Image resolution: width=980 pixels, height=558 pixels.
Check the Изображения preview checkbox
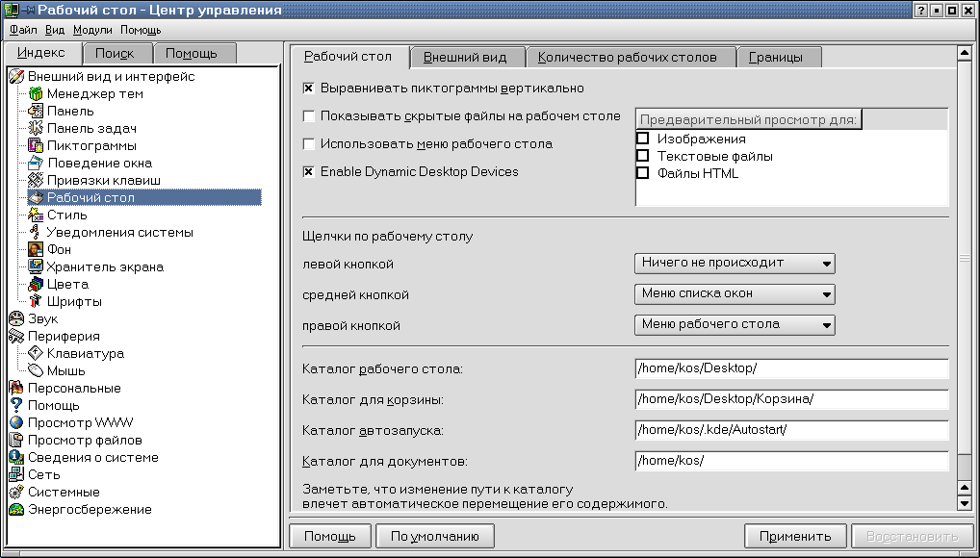[x=642, y=139]
